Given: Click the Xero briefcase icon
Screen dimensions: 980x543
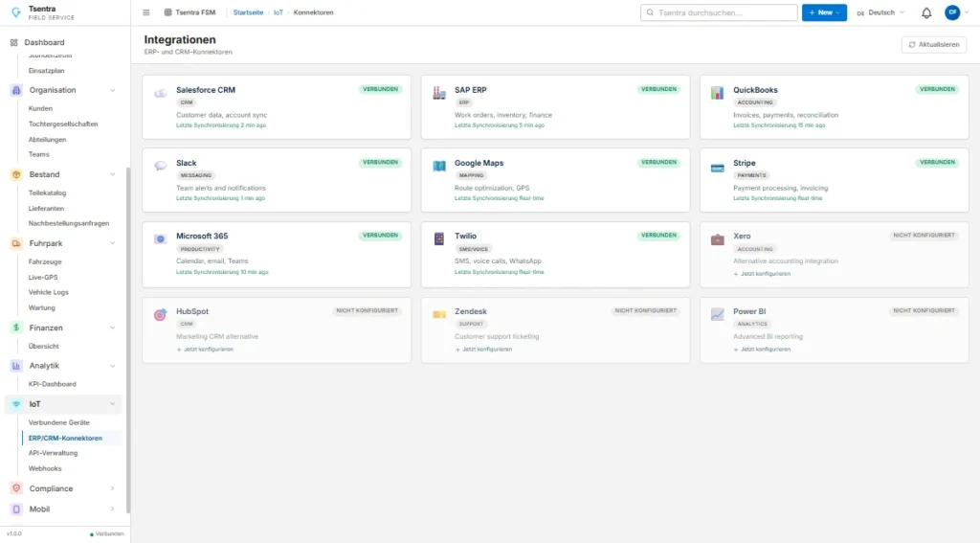Looking at the screenshot, I should pyautogui.click(x=718, y=239).
